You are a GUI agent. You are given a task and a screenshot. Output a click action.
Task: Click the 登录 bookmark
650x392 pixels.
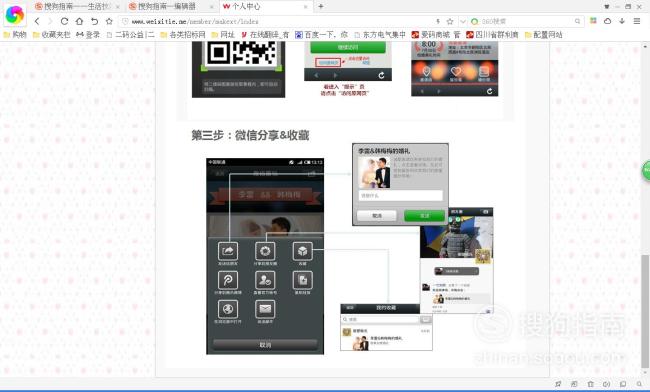pos(88,35)
